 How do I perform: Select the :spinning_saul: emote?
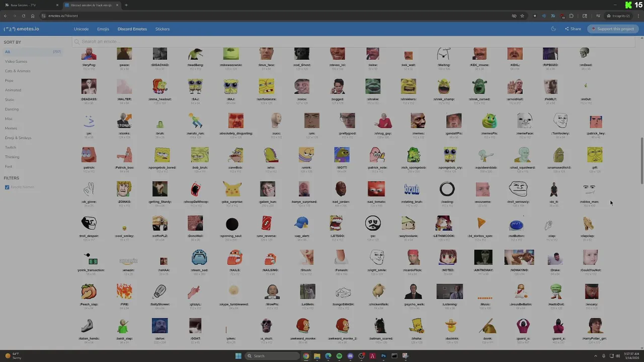(231, 223)
